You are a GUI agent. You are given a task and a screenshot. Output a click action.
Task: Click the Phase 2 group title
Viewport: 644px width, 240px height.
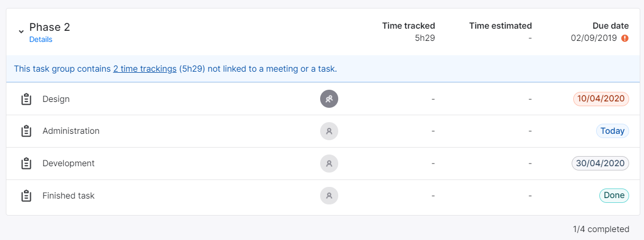coord(49,27)
